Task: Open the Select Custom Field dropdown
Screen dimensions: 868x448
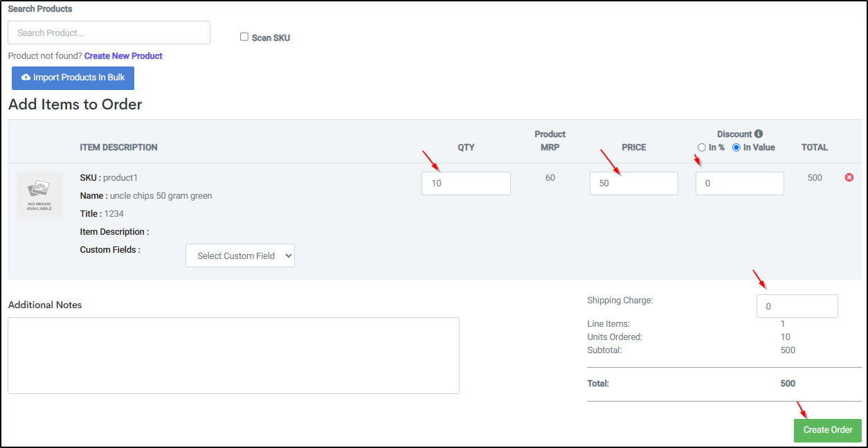Action: point(240,256)
